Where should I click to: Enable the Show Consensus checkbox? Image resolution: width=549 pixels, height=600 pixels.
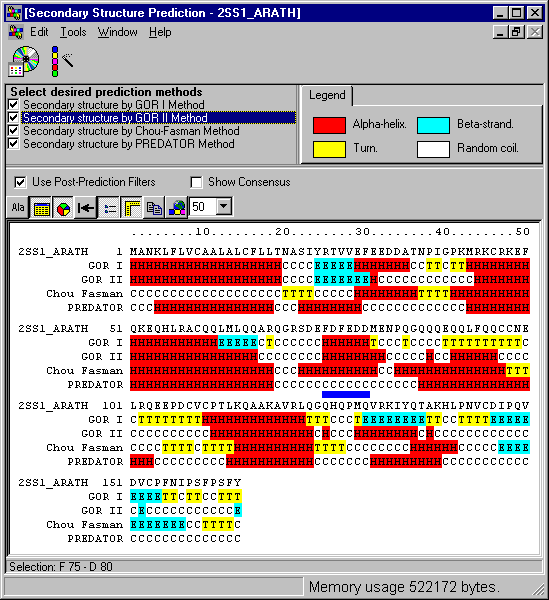click(196, 182)
